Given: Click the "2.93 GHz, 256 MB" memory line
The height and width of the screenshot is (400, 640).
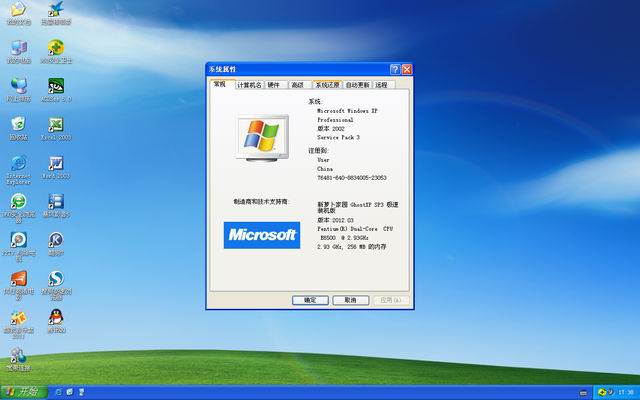Looking at the screenshot, I should click(351, 247).
